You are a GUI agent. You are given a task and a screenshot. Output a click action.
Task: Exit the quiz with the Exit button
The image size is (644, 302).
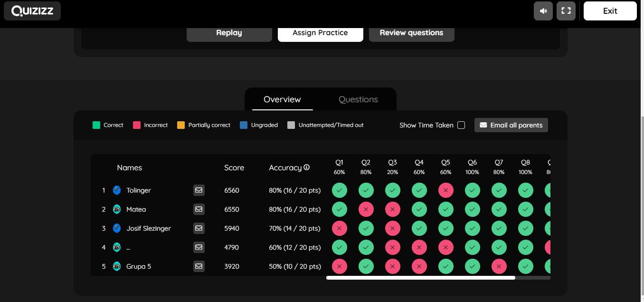610,11
